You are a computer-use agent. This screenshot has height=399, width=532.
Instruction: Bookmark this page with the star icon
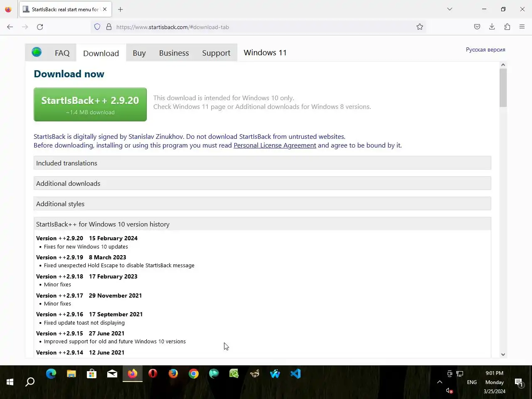pyautogui.click(x=420, y=27)
